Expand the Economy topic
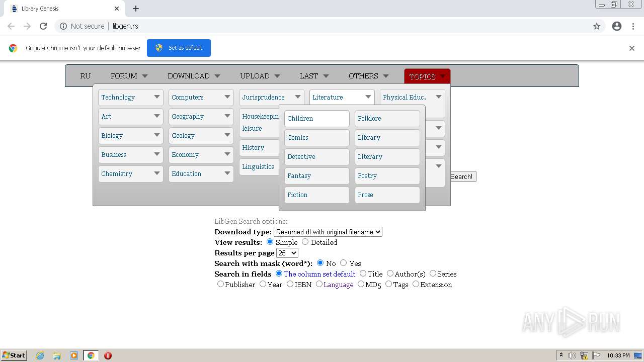The width and height of the screenshot is (644, 362). pos(201,154)
